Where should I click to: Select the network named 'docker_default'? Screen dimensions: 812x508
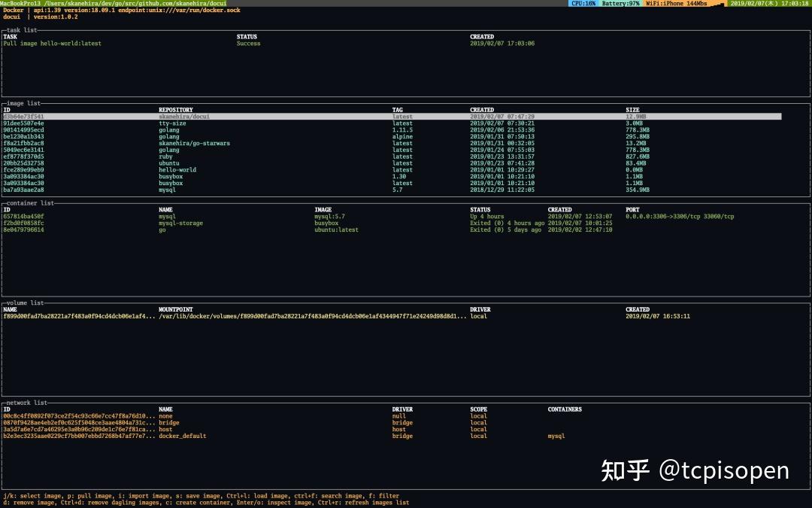tap(182, 436)
